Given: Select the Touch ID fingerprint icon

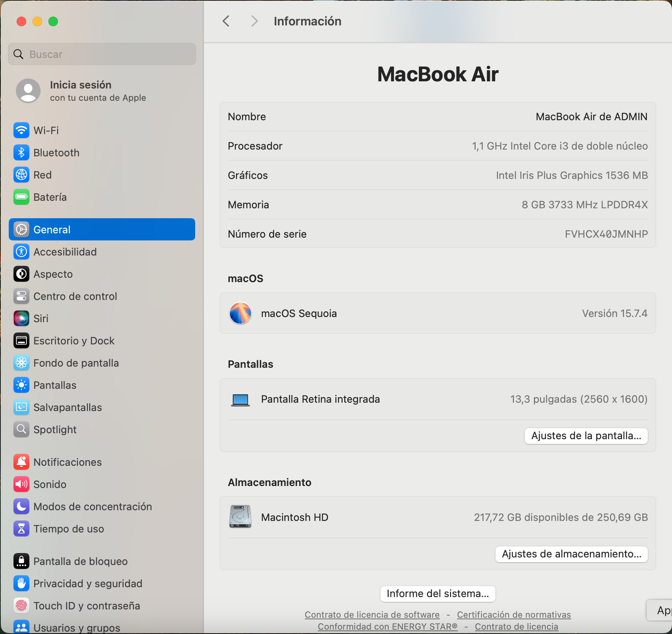Looking at the screenshot, I should tap(21, 606).
